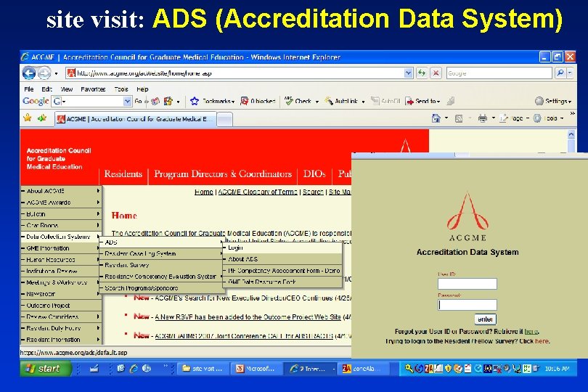Open Program Directors & Coordinators tab

[223, 174]
